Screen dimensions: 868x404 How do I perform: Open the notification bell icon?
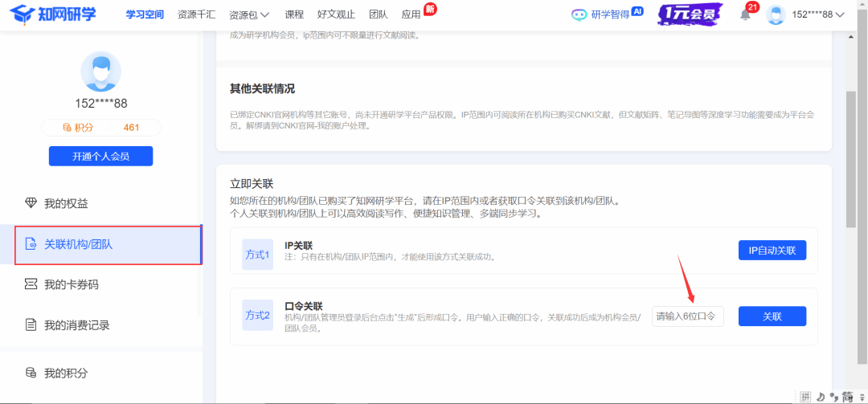pos(745,15)
